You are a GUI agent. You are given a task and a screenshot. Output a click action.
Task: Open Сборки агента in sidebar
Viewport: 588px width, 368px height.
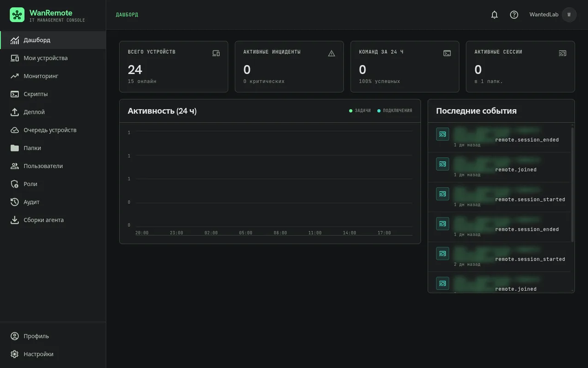pyautogui.click(x=53, y=220)
